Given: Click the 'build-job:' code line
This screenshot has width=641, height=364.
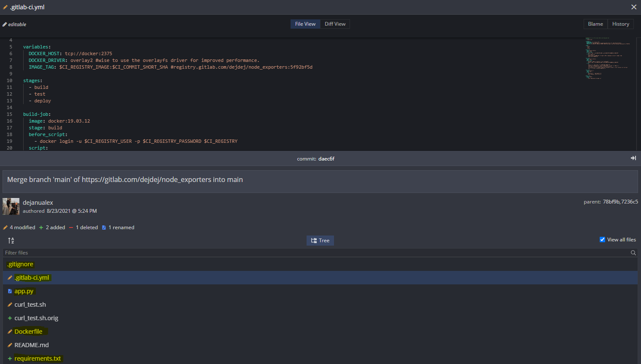Looking at the screenshot, I should click(x=37, y=114).
